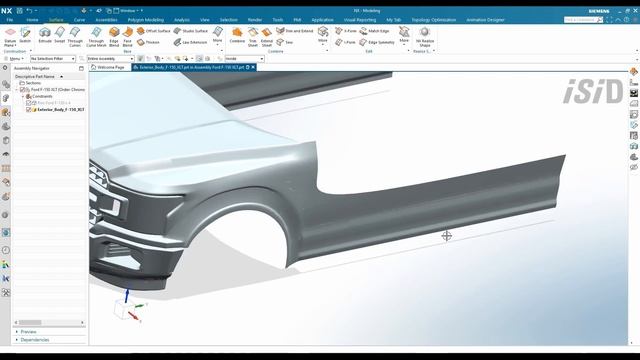Start a Sketch from the ribbon
Image resolution: width=640 pixels, height=360 pixels.
point(25,35)
